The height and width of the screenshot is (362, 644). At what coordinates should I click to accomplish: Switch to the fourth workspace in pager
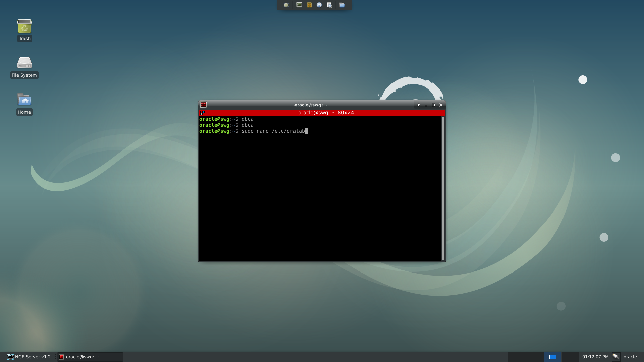pos(570,357)
